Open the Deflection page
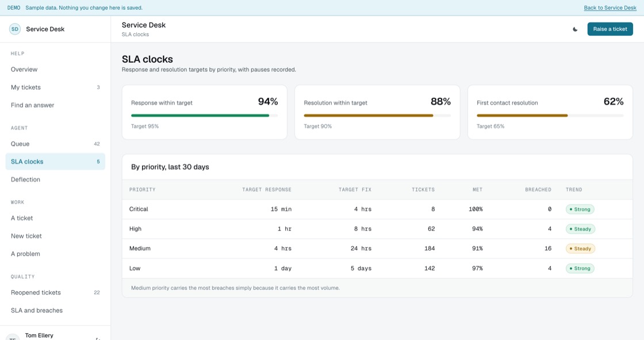This screenshot has height=340, width=644. [x=55, y=179]
